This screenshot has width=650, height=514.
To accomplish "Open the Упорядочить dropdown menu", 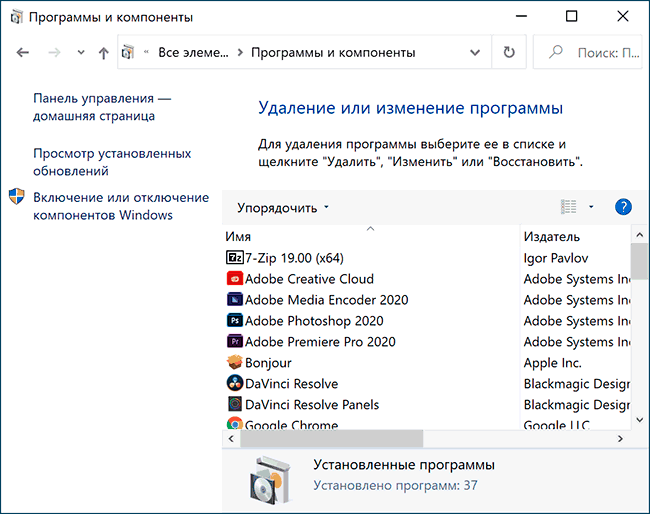I will click(283, 207).
